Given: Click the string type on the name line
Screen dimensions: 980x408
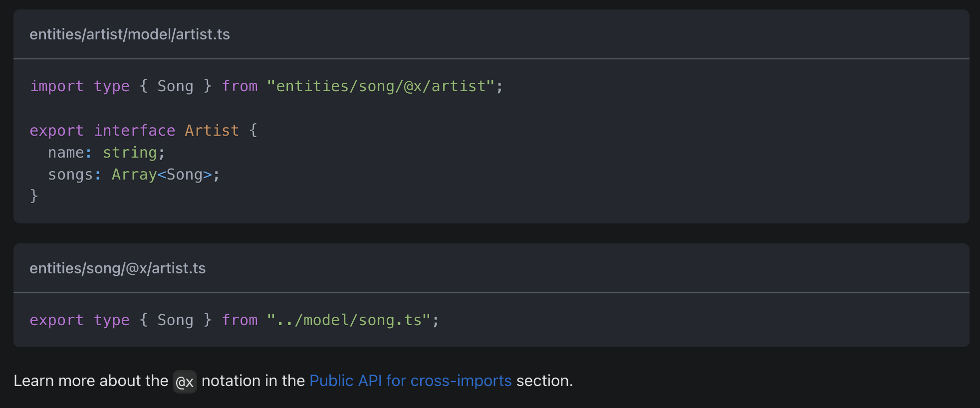Looking at the screenshot, I should click(x=130, y=153).
